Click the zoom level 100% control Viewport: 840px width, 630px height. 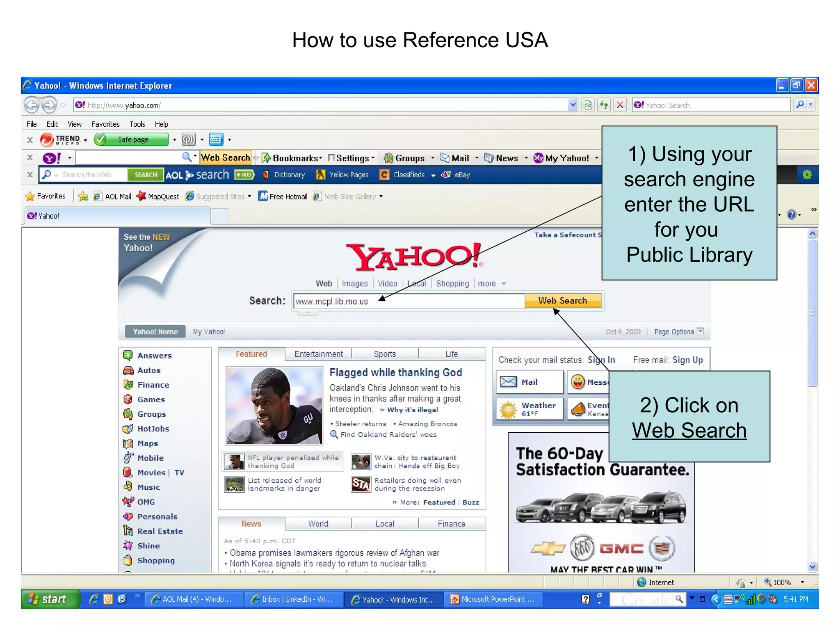[784, 582]
